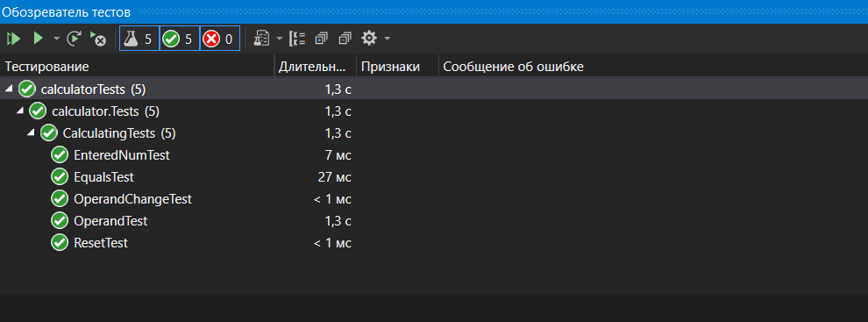Click passed status icon of EnteredNumTest
Screen dimensions: 868x322
point(60,155)
